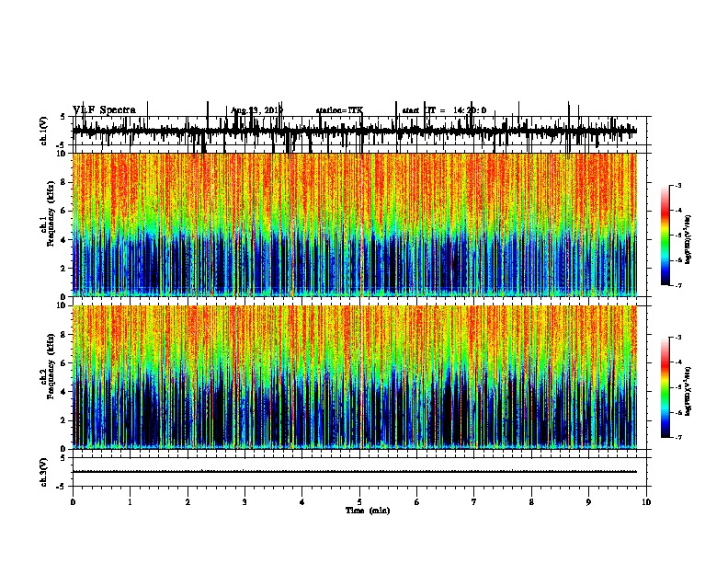Click the 'Time (min)' axis title
728x563 pixels.
click(368, 511)
